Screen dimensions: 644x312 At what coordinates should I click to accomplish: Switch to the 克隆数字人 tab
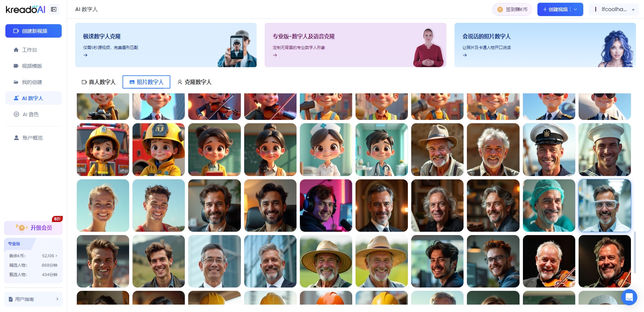[195, 82]
